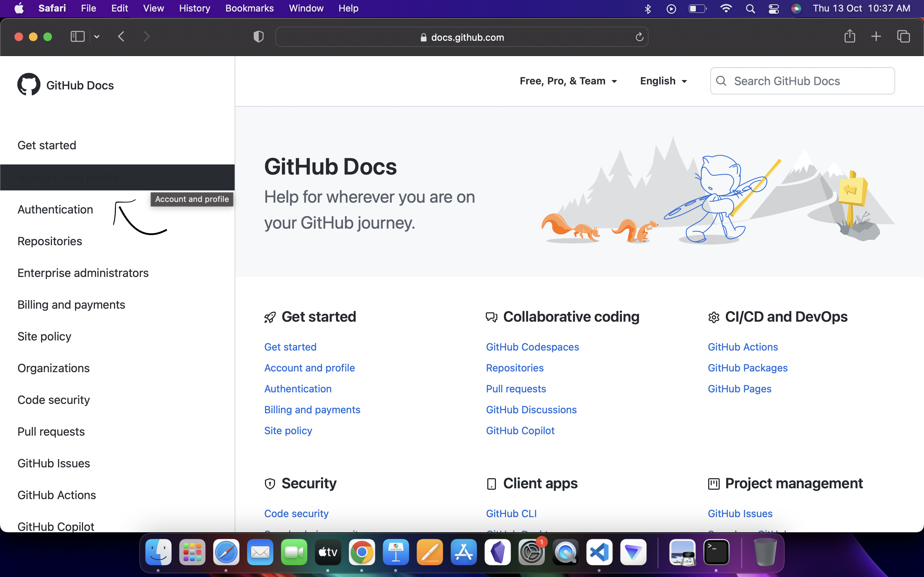The height and width of the screenshot is (577, 924).
Task: Open Control Center from the menu bar
Action: [x=773, y=8]
